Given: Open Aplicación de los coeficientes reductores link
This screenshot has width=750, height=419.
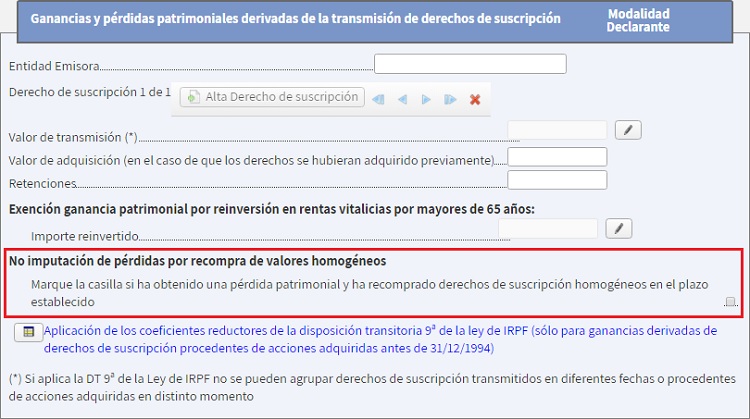Looking at the screenshot, I should click(x=380, y=339).
